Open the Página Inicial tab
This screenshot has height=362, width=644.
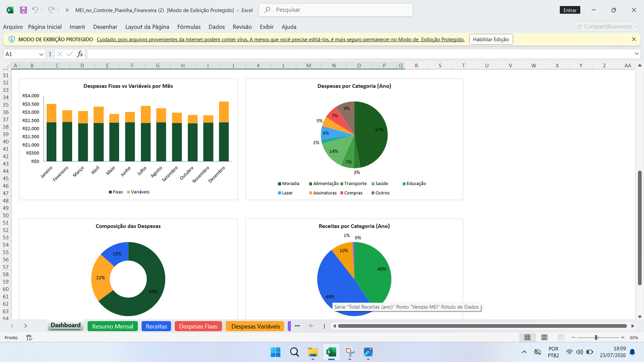pos(45,27)
